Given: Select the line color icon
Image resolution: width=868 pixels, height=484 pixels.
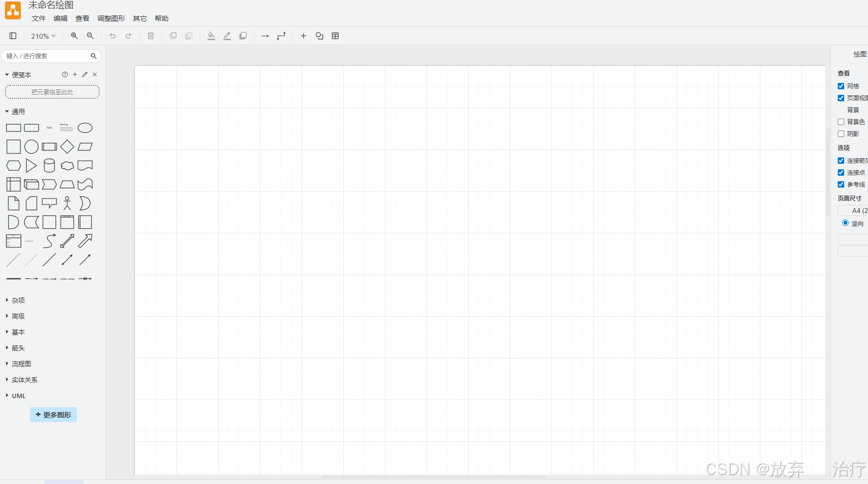Looking at the screenshot, I should [x=227, y=36].
